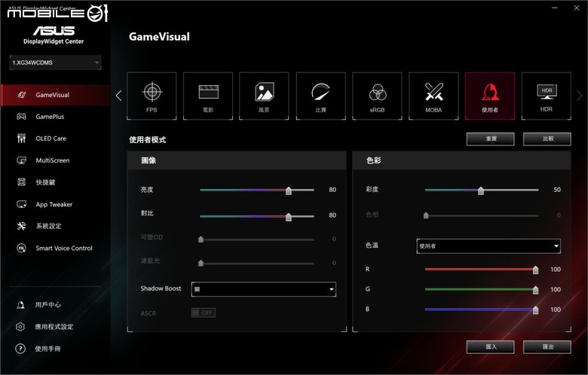The height and width of the screenshot is (375, 588).
Task: Click the 快捷鍵 shortcut icon
Action: (x=21, y=182)
